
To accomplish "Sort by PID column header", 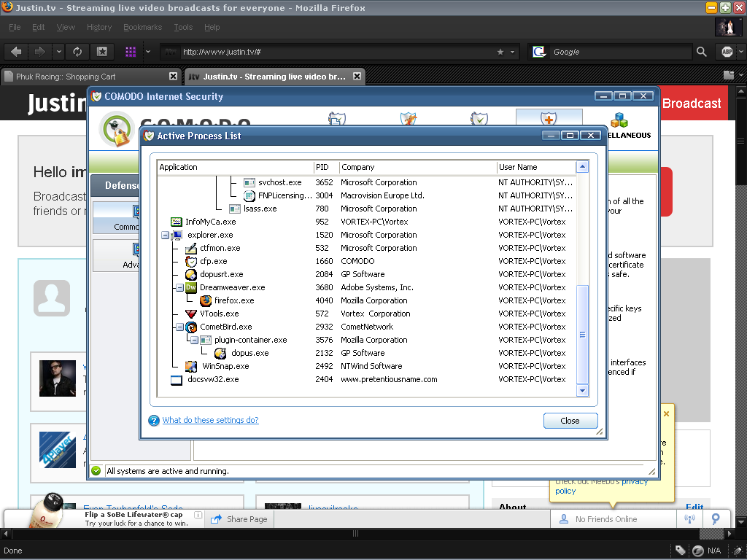I will (326, 167).
